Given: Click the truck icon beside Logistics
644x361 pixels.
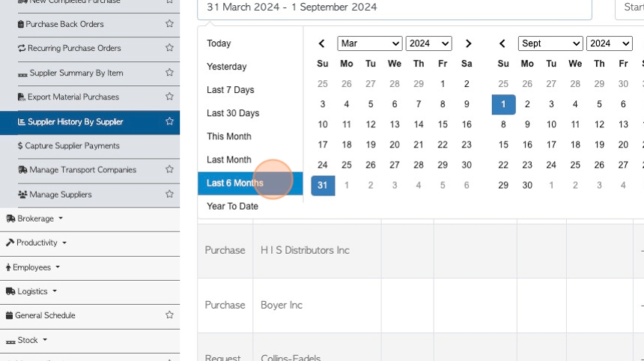Looking at the screenshot, I should pyautogui.click(x=10, y=291).
